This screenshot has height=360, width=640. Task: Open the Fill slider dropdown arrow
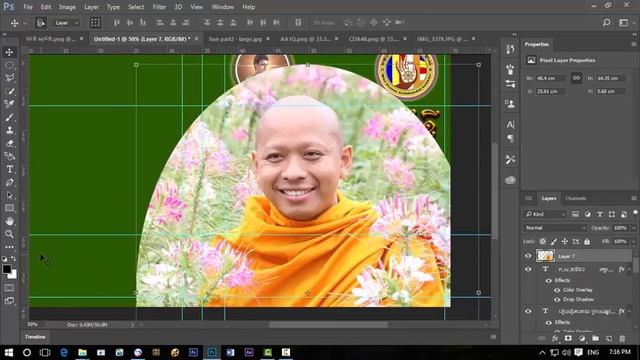click(633, 242)
